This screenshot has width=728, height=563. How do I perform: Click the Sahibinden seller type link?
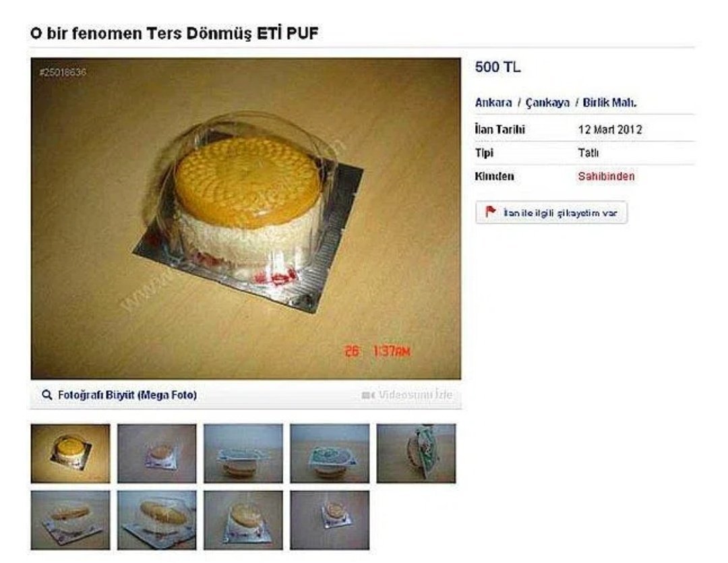tap(606, 176)
